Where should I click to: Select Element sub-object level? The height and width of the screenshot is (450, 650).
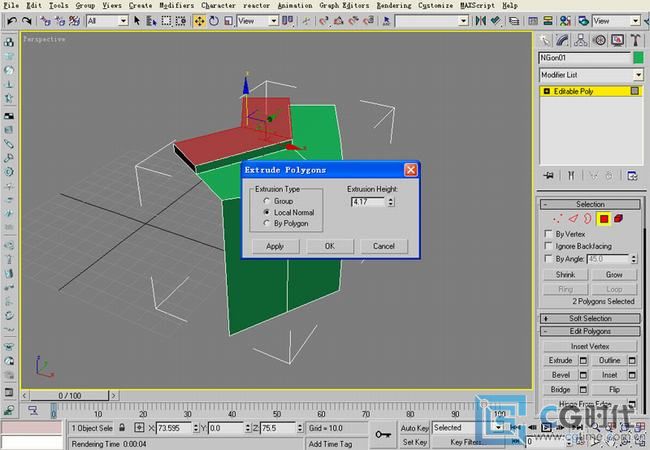[x=618, y=218]
